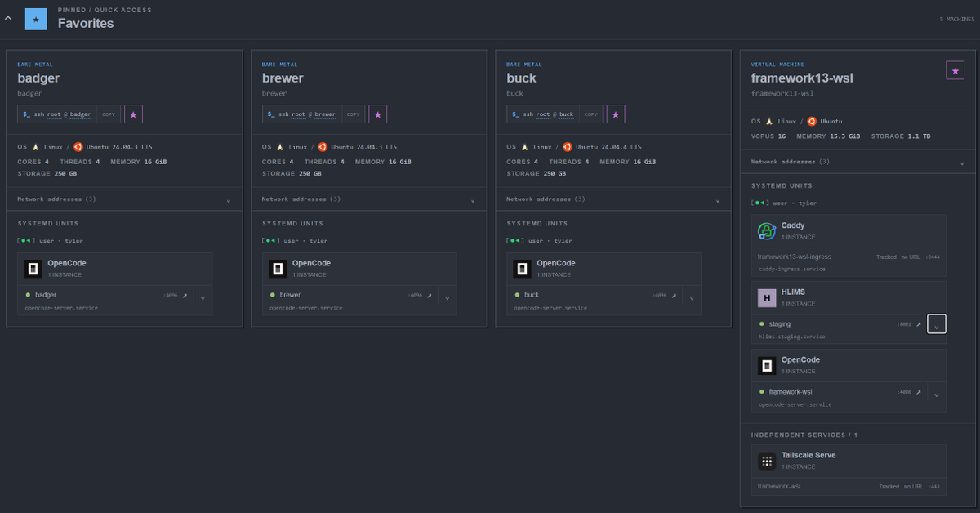
Task: Expand the framework-wsl instance details chevron
Action: click(x=937, y=394)
